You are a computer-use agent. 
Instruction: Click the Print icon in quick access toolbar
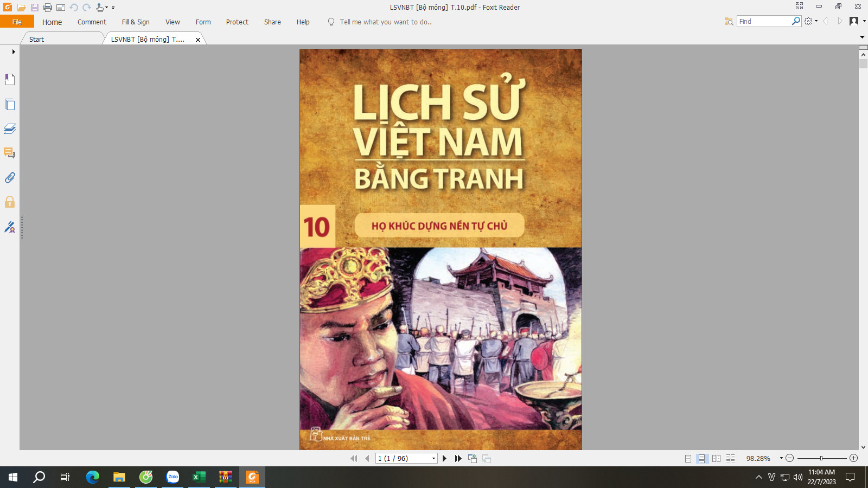pos(48,8)
